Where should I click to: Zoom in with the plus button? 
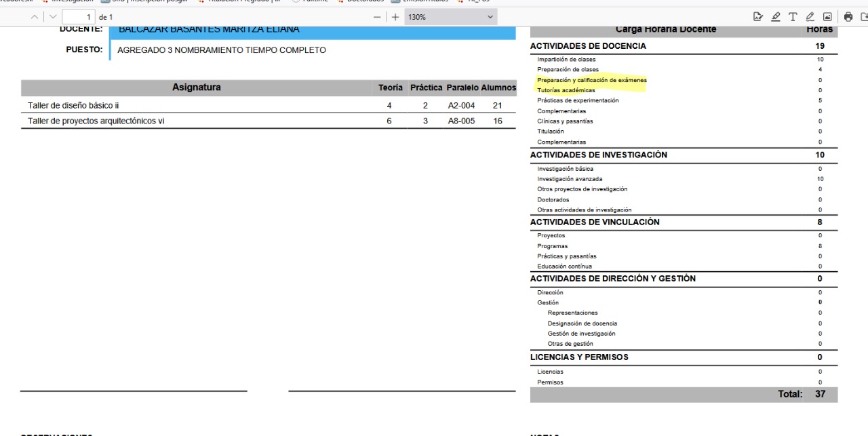395,17
